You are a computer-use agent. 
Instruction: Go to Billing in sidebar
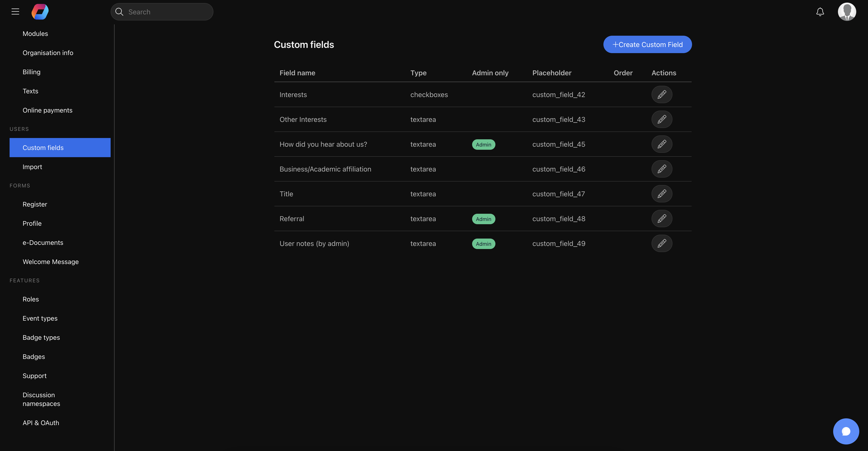pos(31,72)
